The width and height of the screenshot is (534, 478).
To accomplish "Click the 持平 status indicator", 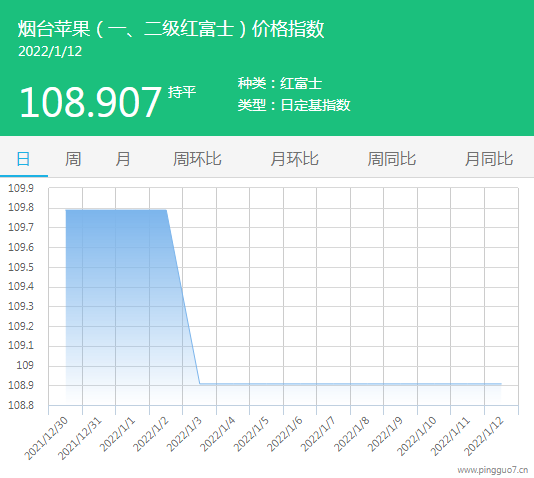I will pyautogui.click(x=182, y=92).
